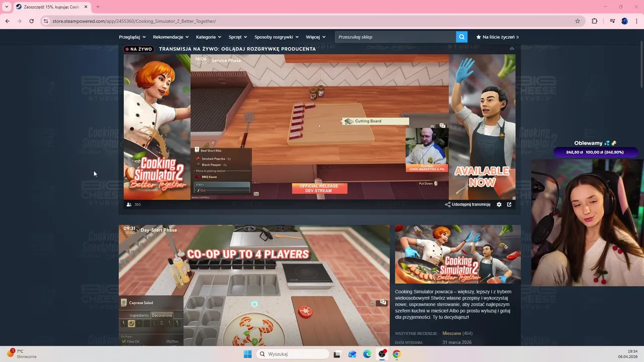644x362 pixels.
Task: Click the 'NA ŻYWO' live badge
Action: (138, 49)
